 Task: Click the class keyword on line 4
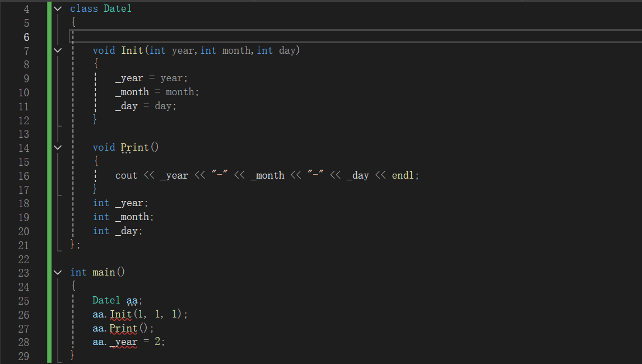(84, 8)
